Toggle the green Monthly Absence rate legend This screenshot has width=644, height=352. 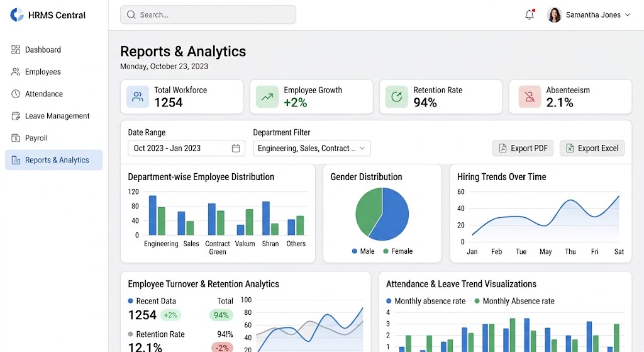514,301
